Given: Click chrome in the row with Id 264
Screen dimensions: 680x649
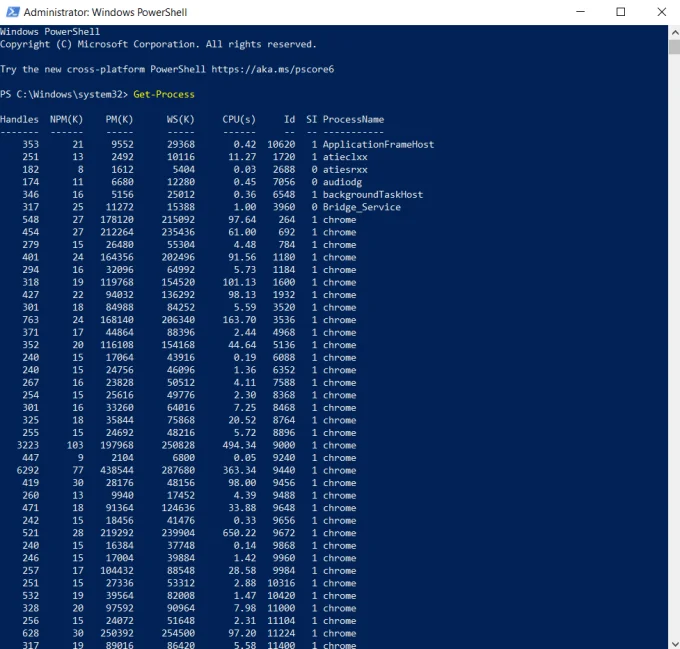Looking at the screenshot, I should 339,220.
